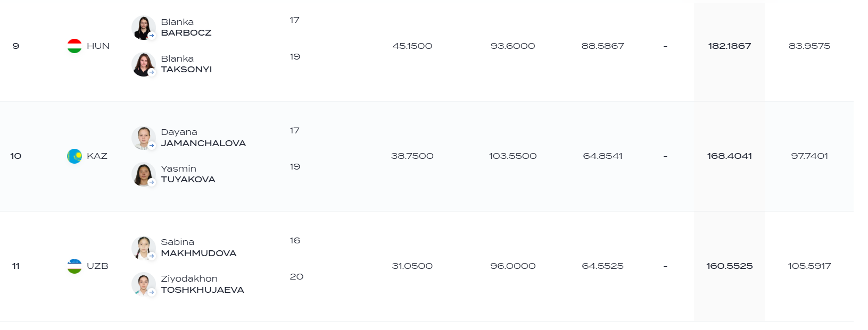Open Sabina MAKHMUDOVA profile photo

coord(144,248)
